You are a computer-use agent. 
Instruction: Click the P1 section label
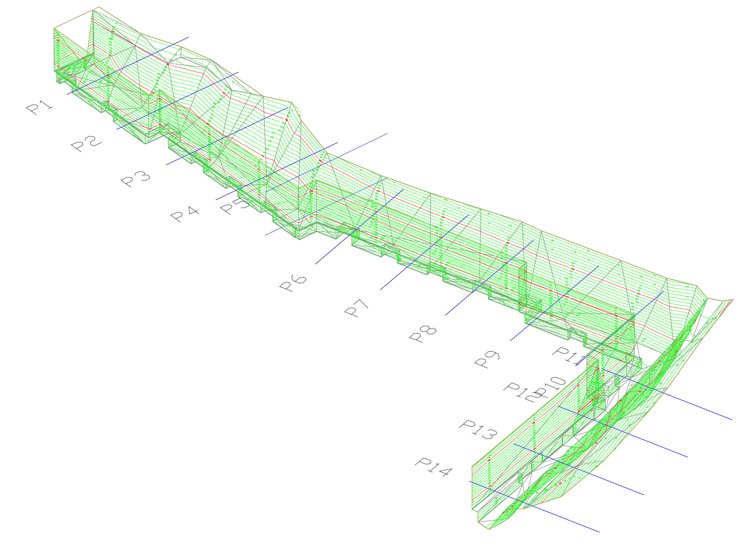point(39,108)
